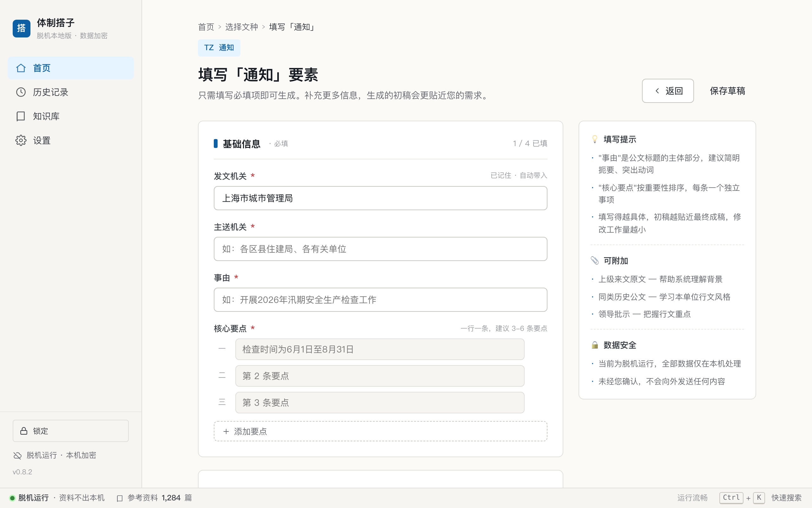
Task: Click the padlock icon in 锁定 button
Action: [x=24, y=431]
